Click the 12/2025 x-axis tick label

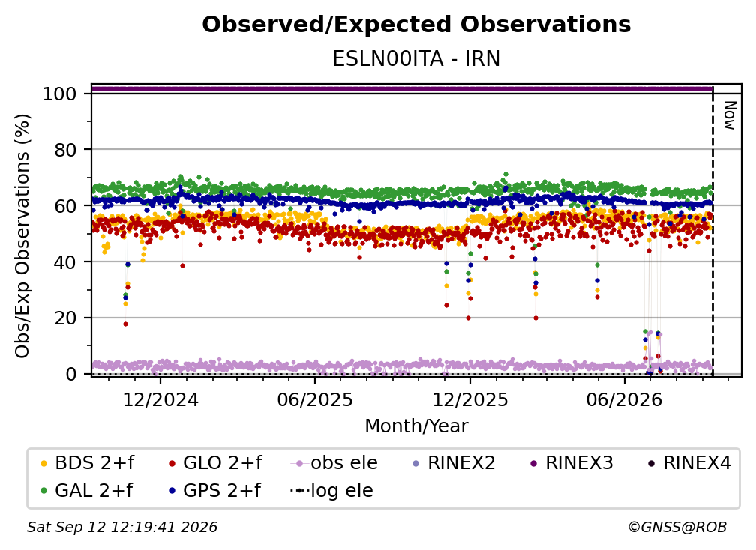tap(470, 400)
